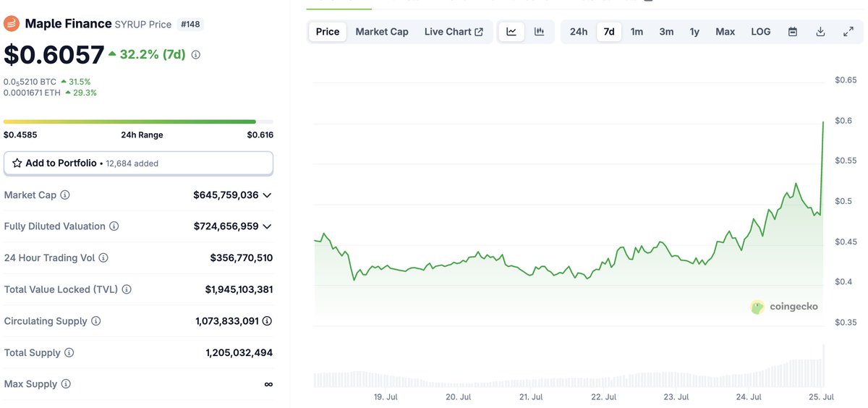Select the Price tab
This screenshot has height=408, width=868.
(x=328, y=32)
